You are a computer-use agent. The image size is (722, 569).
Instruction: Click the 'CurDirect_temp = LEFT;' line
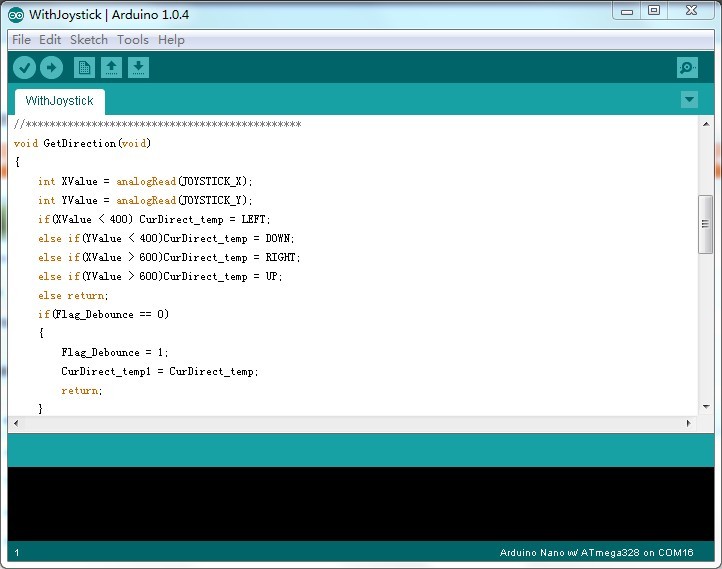pos(154,219)
